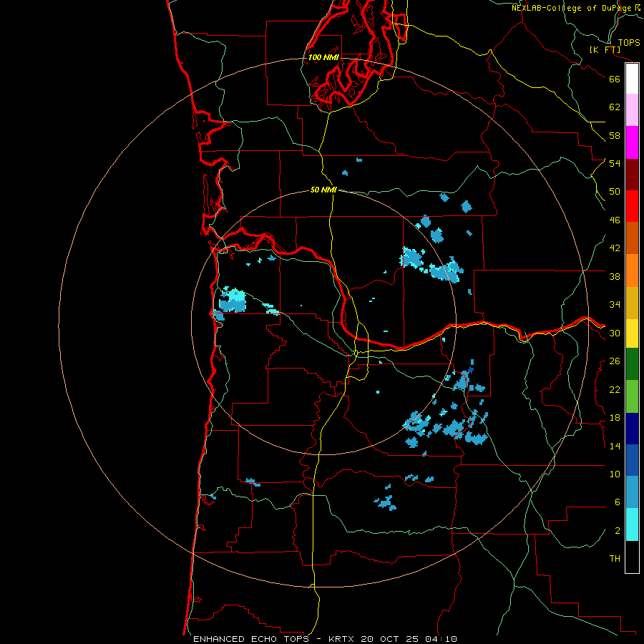Viewport: 644px width, 644px height.
Task: Click the orange 38-42 kft legend swatch
Action: [x=632, y=270]
